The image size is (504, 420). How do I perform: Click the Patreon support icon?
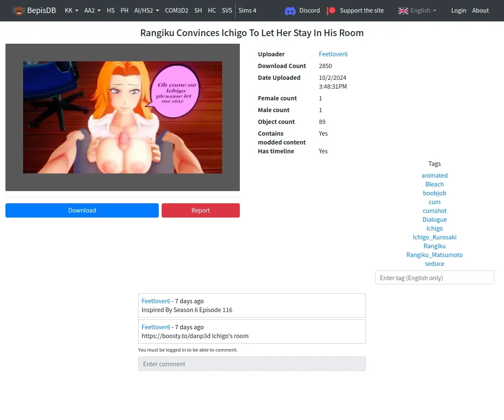(331, 10)
